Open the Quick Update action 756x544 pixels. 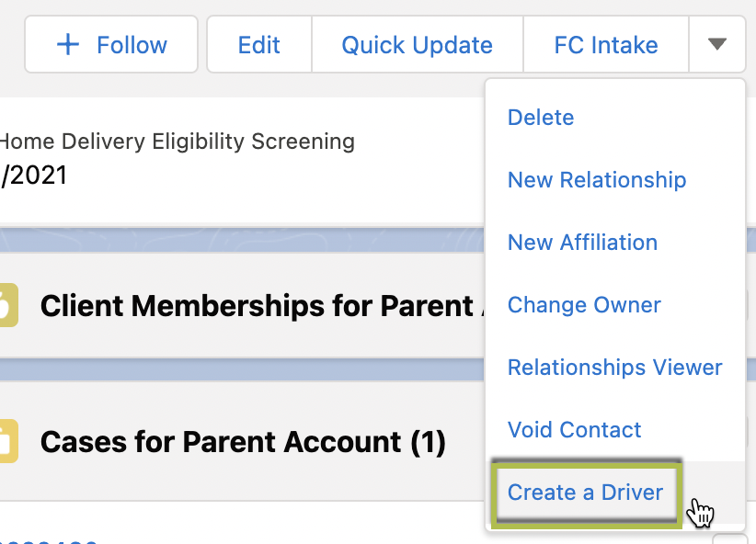(x=417, y=44)
